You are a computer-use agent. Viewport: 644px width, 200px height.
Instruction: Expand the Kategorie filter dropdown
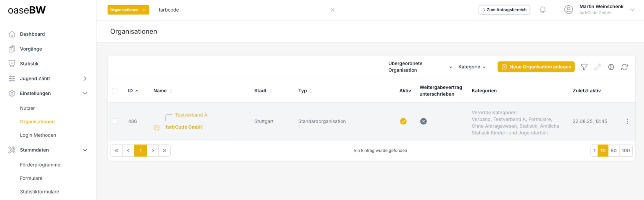coord(472,67)
